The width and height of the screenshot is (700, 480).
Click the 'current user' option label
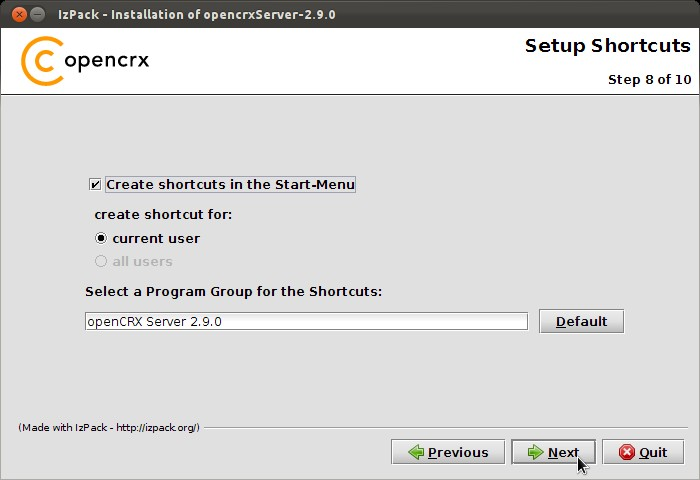156,238
